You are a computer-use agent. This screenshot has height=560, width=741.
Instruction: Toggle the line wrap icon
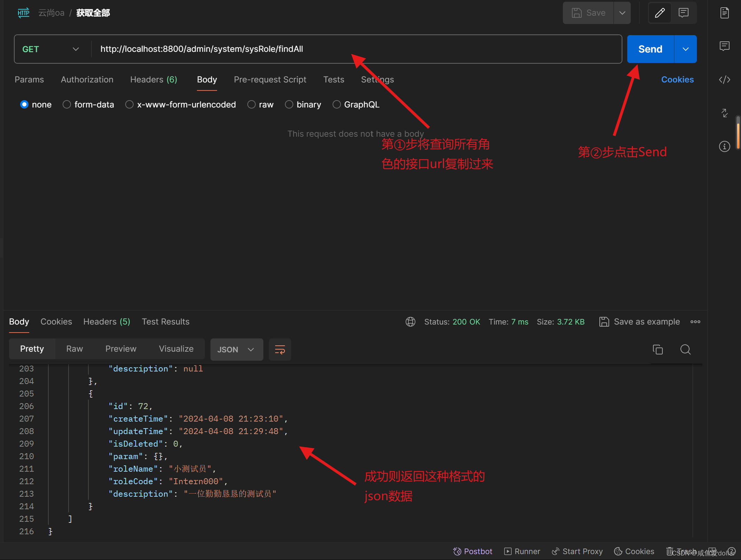pos(280,350)
